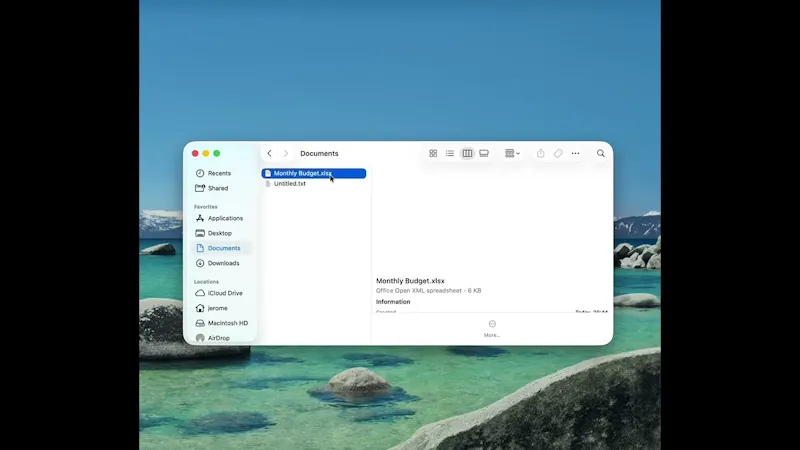Screen dimensions: 800x450
Task: Open the group-by dropdown in toolbar
Action: tap(512, 153)
